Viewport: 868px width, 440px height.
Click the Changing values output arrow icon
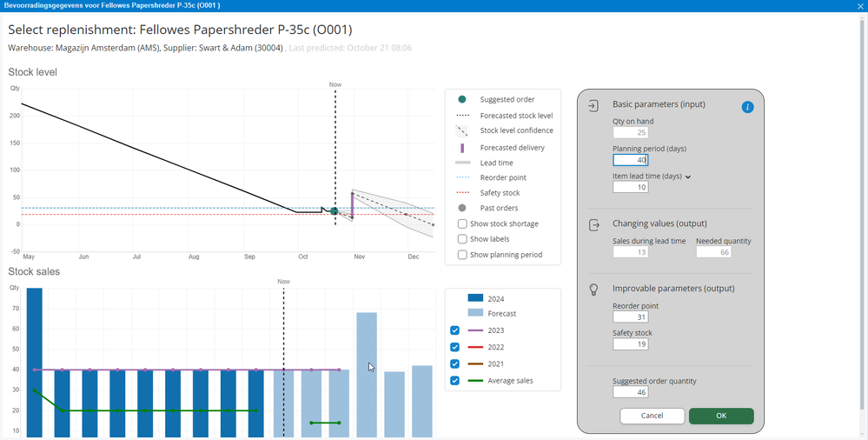point(593,225)
